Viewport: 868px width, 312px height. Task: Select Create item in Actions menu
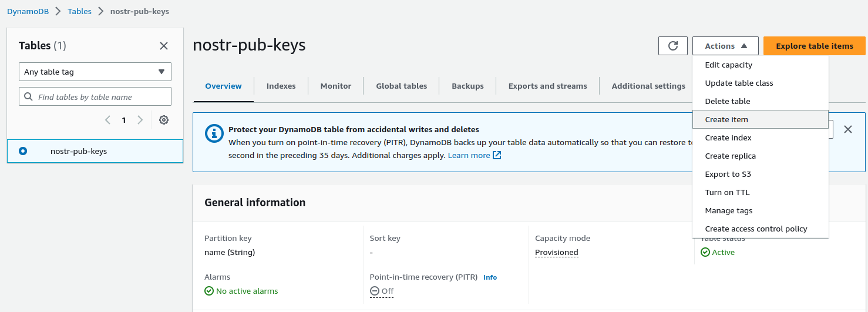[760, 119]
